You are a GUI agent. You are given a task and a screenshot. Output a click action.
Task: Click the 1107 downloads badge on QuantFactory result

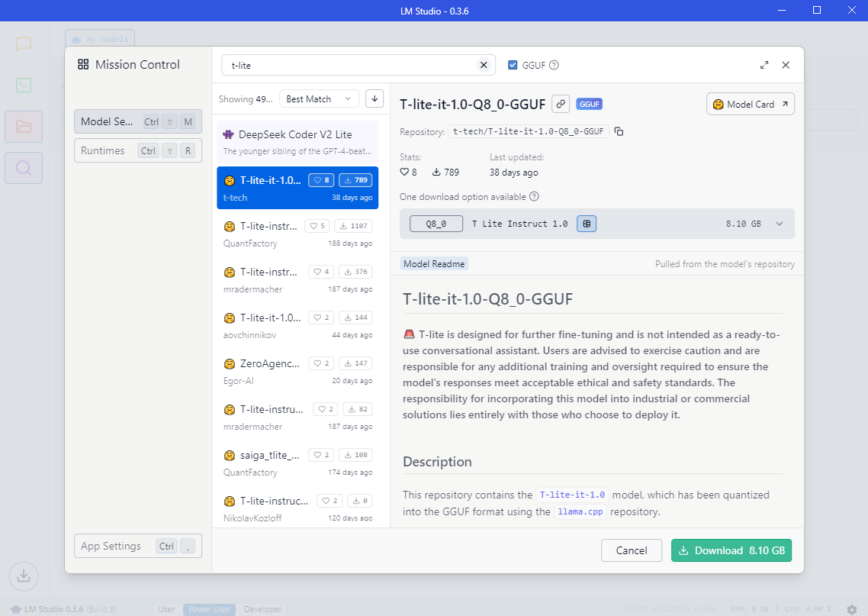coord(353,226)
